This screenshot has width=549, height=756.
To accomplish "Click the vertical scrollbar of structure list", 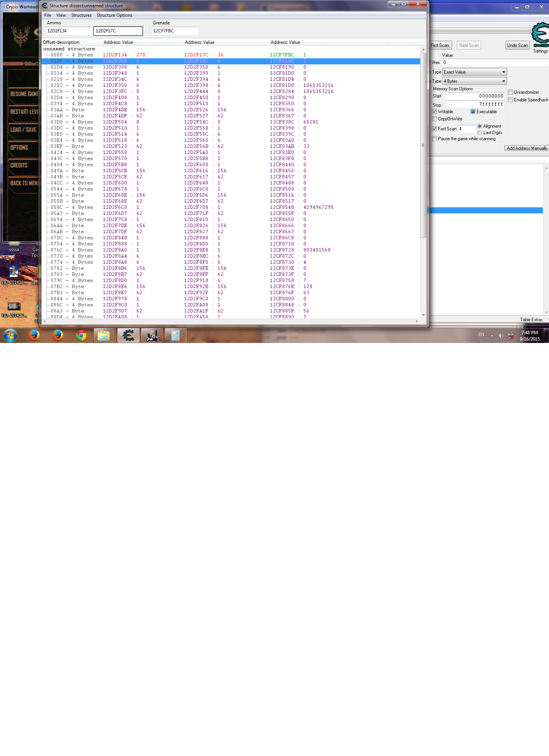I will pos(423,145).
